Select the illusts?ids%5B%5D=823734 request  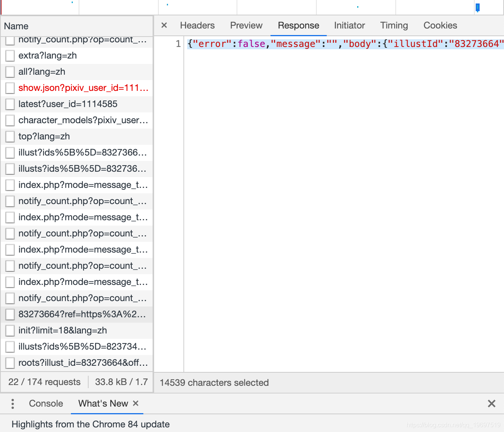point(77,347)
